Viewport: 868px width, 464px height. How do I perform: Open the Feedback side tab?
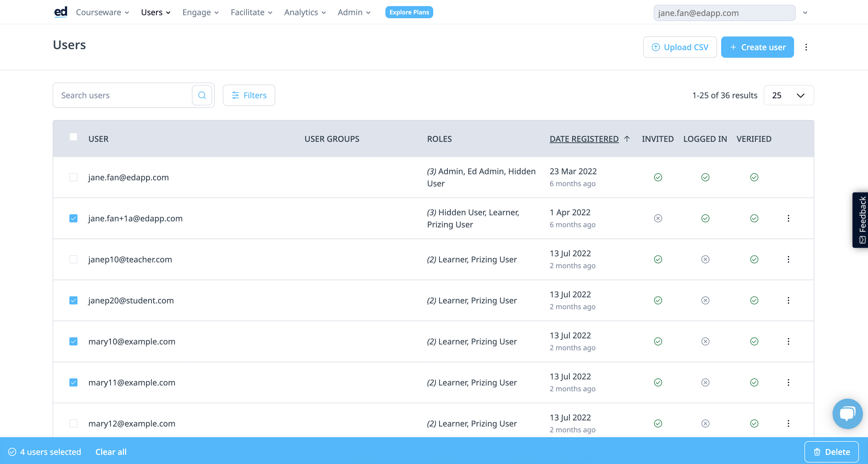pos(861,220)
